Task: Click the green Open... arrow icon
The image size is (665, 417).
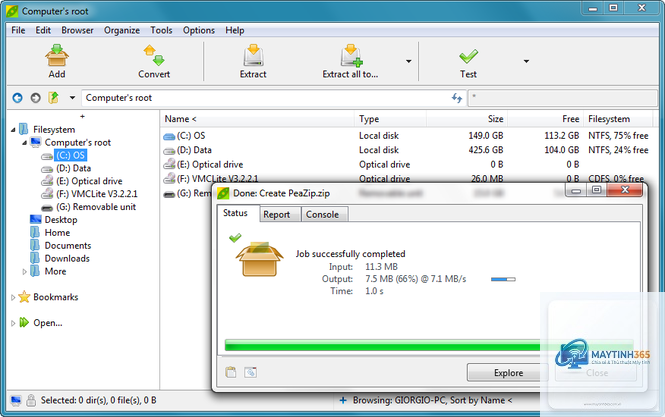Action: point(24,322)
